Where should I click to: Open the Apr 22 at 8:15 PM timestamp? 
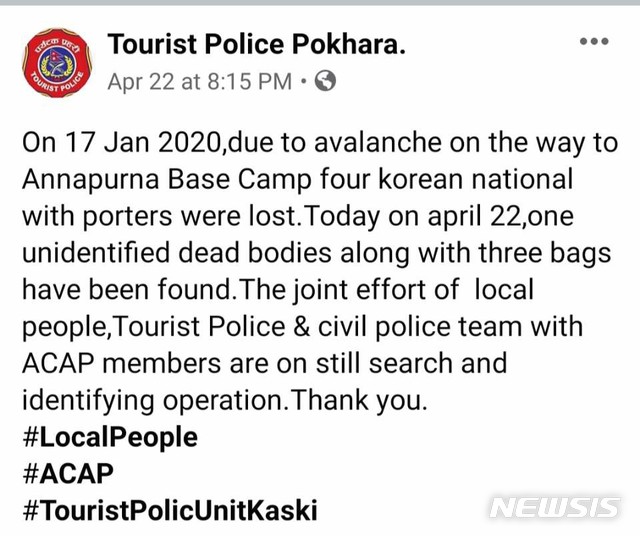pos(200,81)
